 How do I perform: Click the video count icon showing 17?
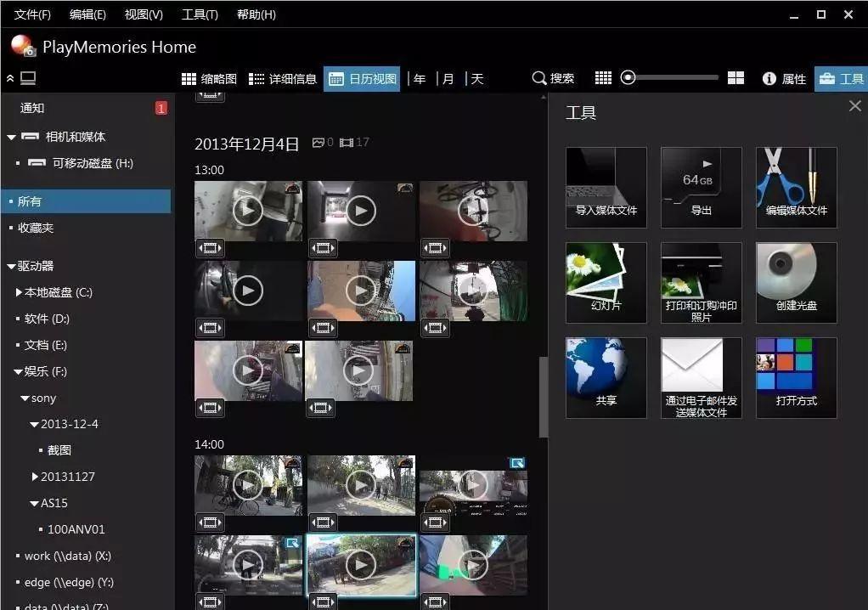tap(347, 143)
